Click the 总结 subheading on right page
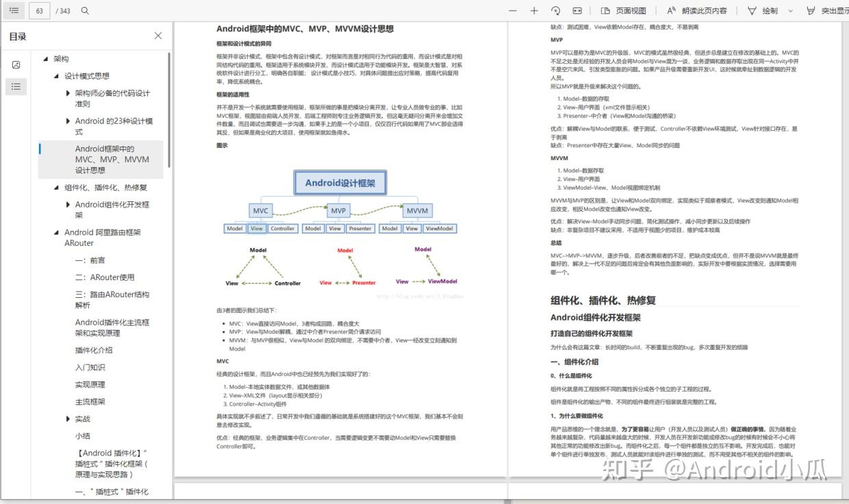849x504 pixels. point(556,243)
